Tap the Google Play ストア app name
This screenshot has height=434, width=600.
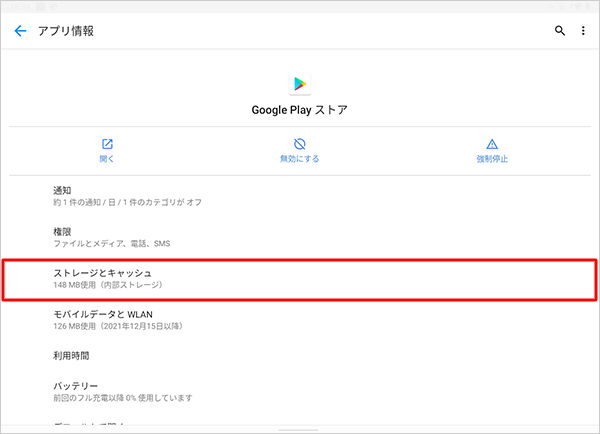coord(300,110)
